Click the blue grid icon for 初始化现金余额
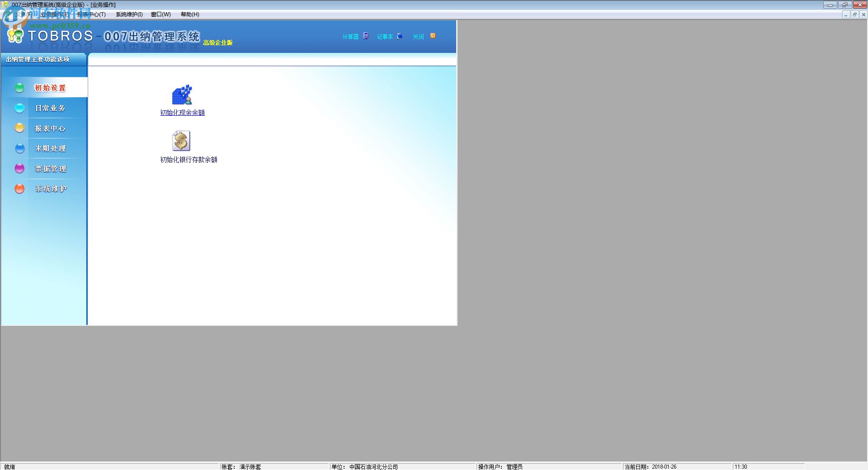This screenshot has width=868, height=470. click(182, 94)
